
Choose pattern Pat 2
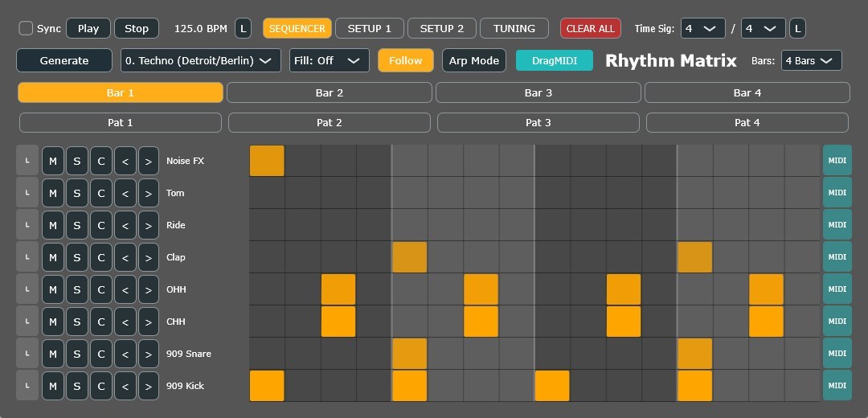tap(330, 123)
